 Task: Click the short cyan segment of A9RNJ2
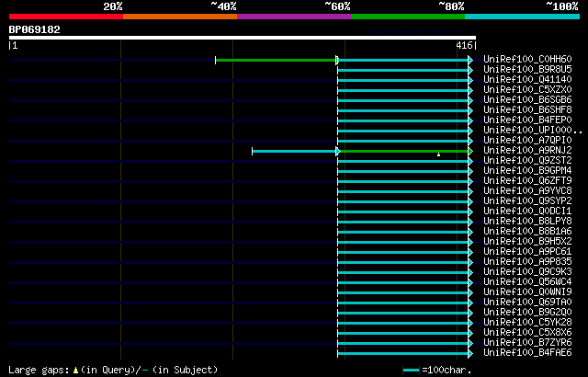tap(294, 151)
